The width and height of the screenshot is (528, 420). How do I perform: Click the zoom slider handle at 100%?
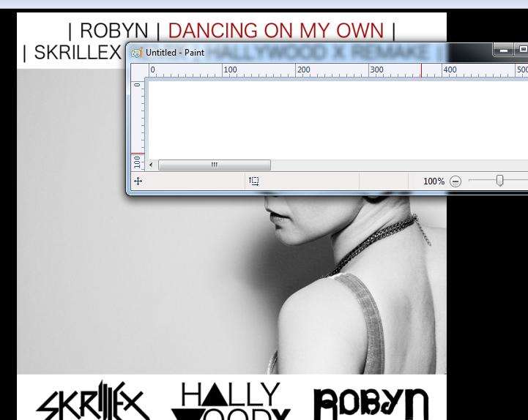[499, 181]
